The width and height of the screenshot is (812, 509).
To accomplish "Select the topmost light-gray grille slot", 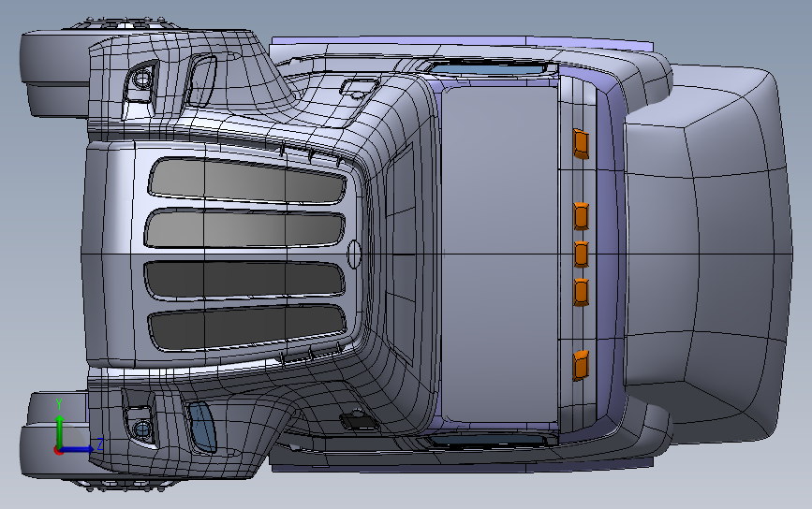I will coord(247,181).
